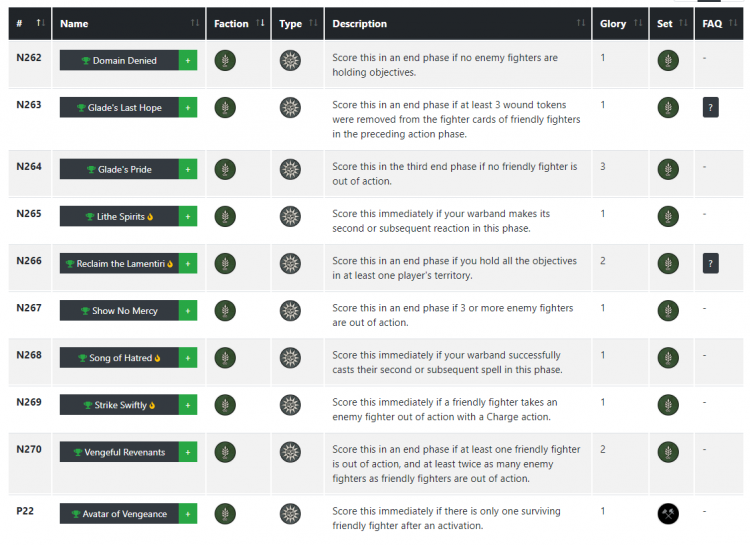Open the FAQ icon for Glade's Last Hope
Image resolution: width=750 pixels, height=545 pixels.
point(710,107)
